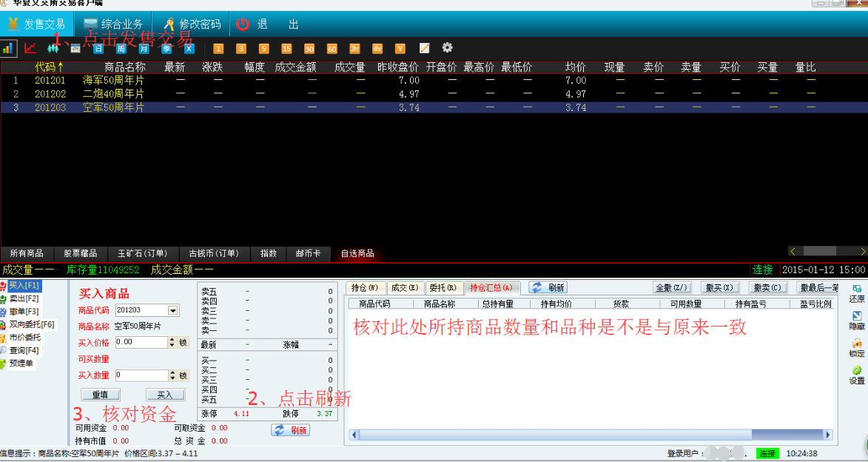Select the 30-minute timeframe icon
Viewport: 868px width, 462px height.
(x=308, y=48)
